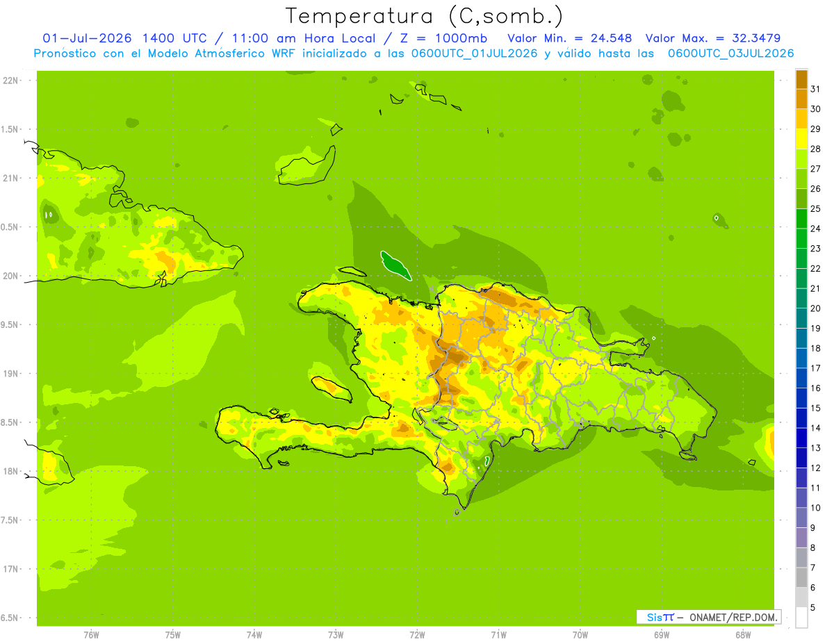Click the WRF forecast description subtitle line
Screen dimensions: 834x644
click(414, 53)
